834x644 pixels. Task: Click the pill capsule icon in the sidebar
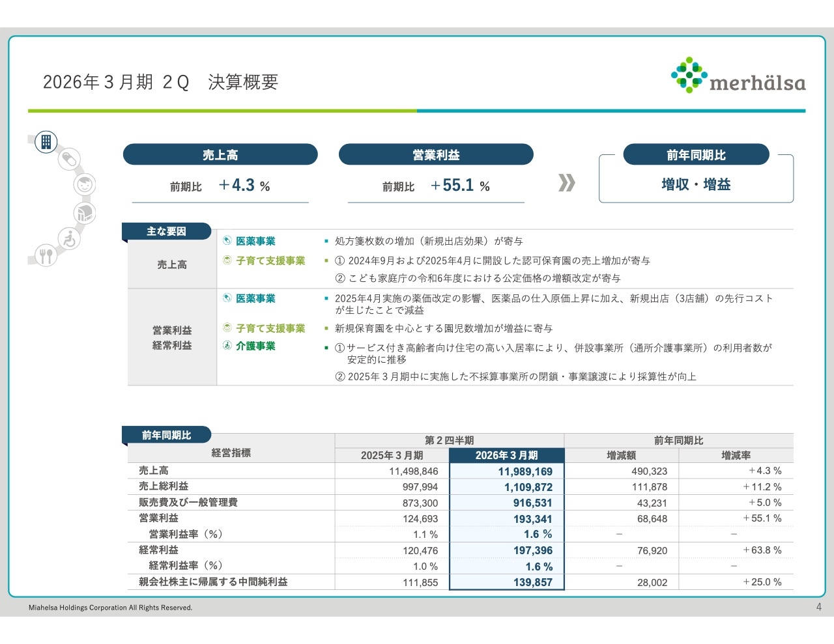[69, 159]
